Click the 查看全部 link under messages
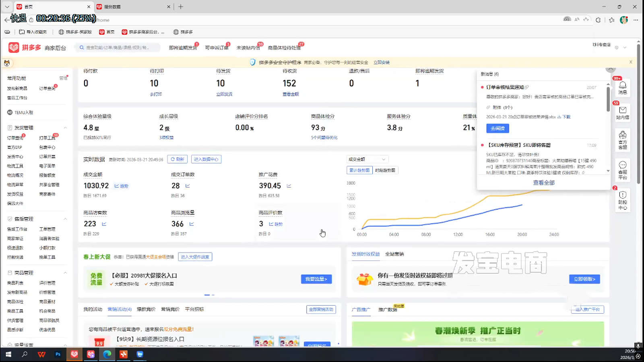644x362 pixels. point(543,183)
